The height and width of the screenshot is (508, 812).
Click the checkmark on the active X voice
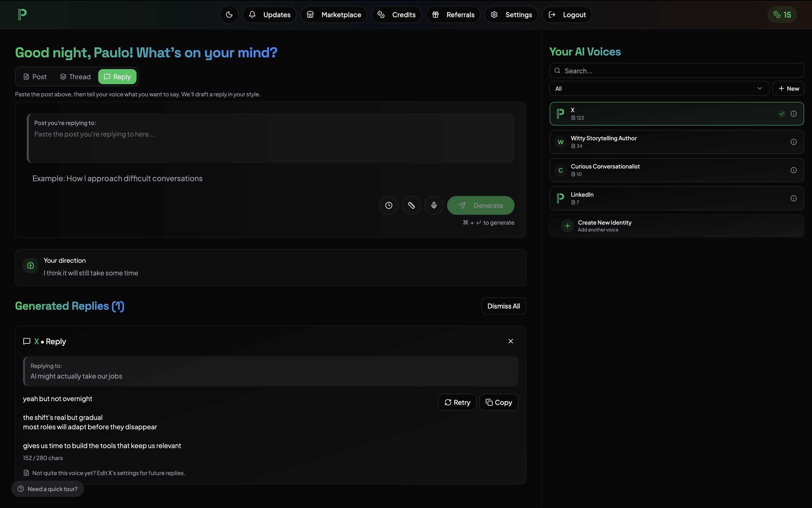pos(782,113)
